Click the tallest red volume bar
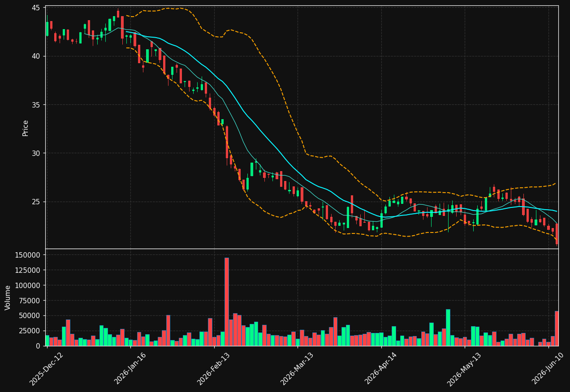Screen dimensions: 570x392 tap(227, 302)
